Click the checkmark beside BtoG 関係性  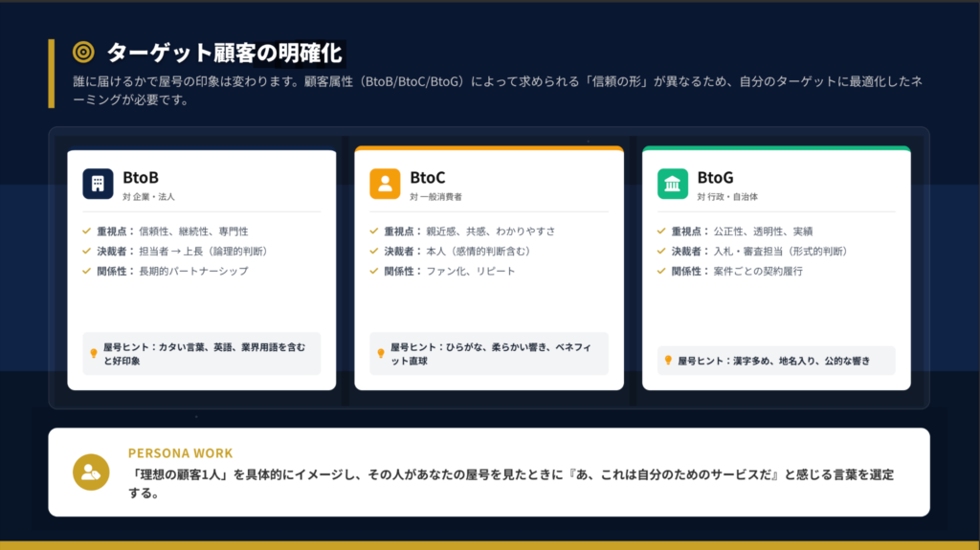(661, 272)
